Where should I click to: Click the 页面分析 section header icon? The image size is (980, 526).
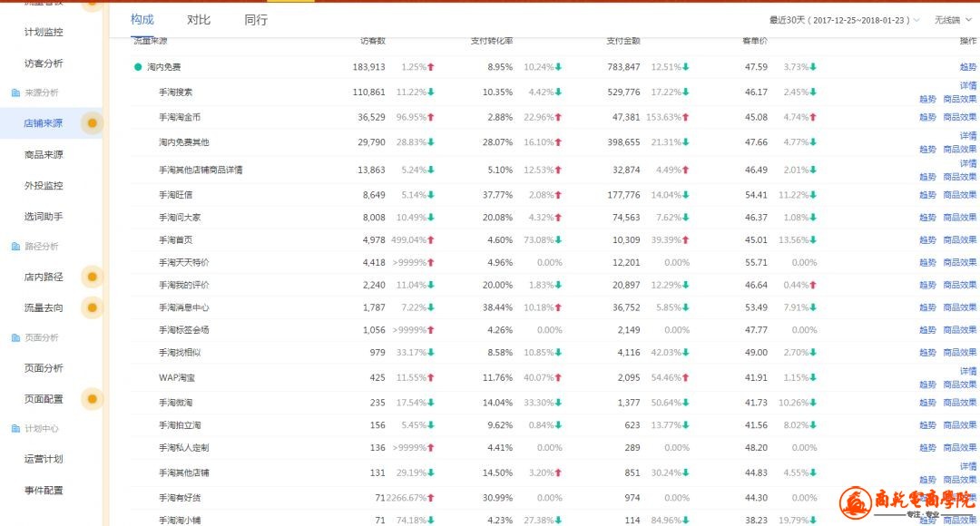point(15,338)
